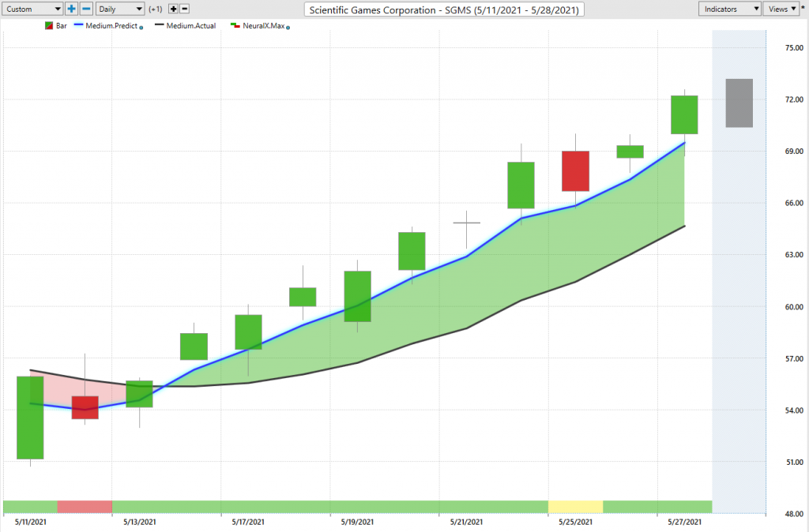Click the tall green candlestick above 5/11/2021
This screenshot has width=809, height=532.
[x=30, y=418]
